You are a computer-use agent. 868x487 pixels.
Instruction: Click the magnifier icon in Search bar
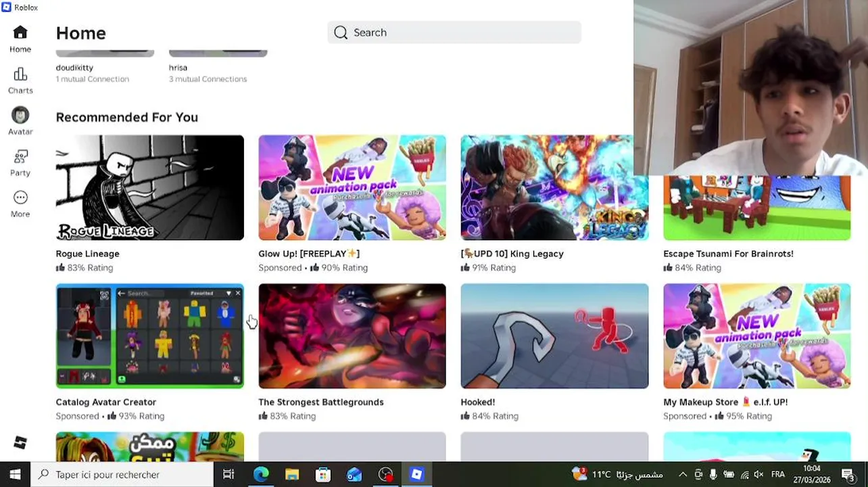[x=341, y=32]
